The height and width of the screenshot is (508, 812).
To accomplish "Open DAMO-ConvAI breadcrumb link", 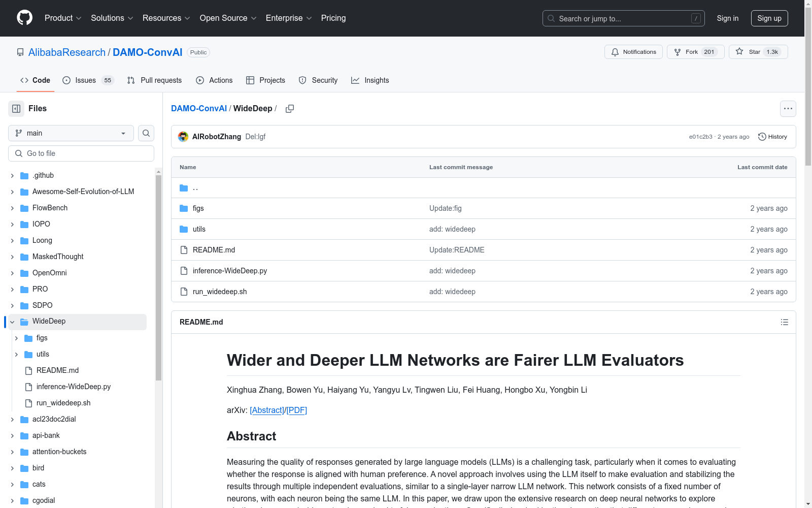I will pos(199,109).
